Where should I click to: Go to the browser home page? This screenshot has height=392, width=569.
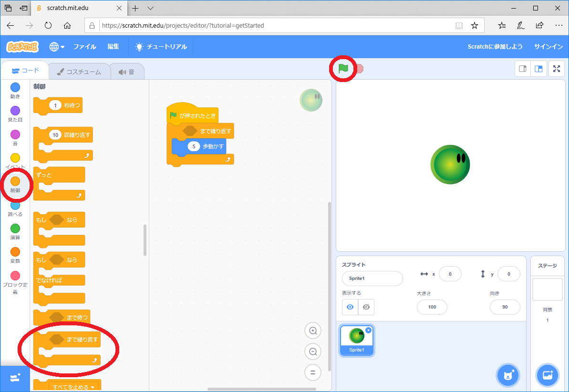point(67,25)
